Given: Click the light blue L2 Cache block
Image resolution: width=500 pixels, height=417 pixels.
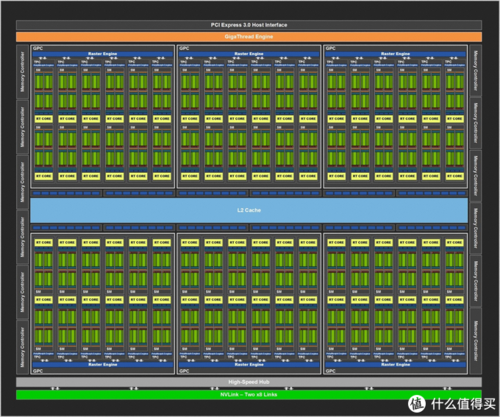Looking at the screenshot, I should 249,210.
